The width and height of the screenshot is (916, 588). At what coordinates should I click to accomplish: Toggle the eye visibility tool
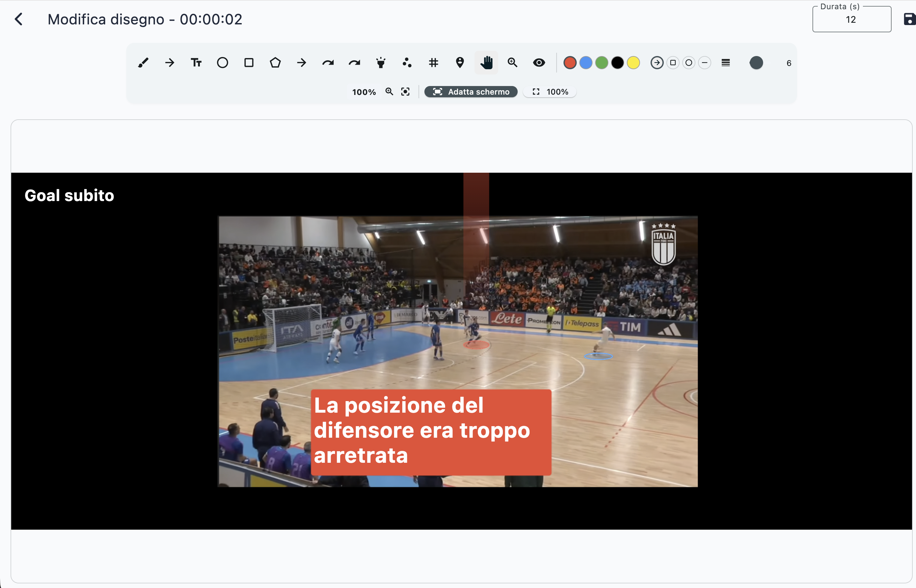pos(539,63)
